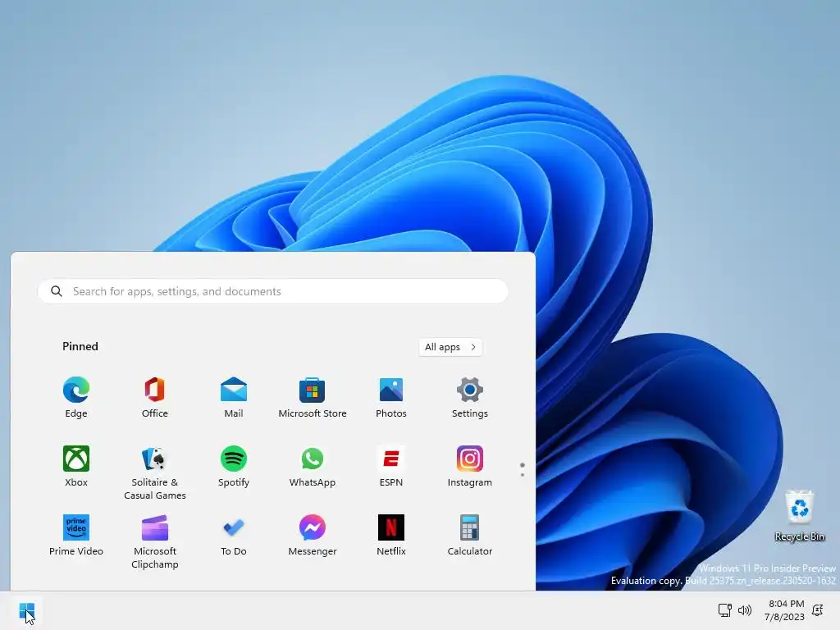Screen dimensions: 840x630
Task: Launch the Xbox app
Action: [x=76, y=466]
